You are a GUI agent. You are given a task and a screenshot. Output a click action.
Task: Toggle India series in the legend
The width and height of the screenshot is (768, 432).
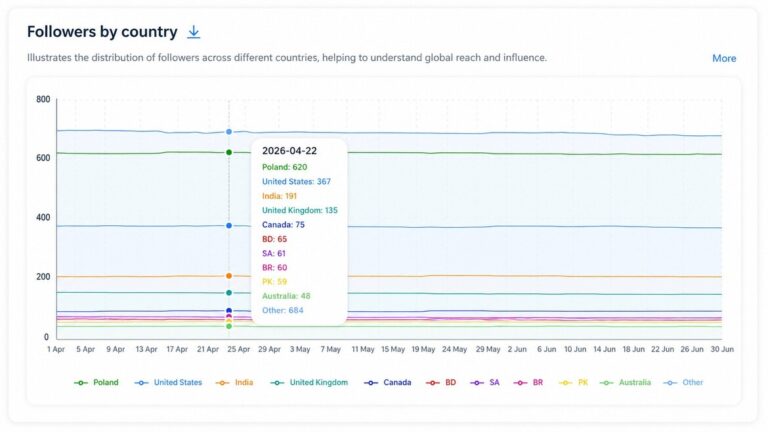tap(234, 383)
